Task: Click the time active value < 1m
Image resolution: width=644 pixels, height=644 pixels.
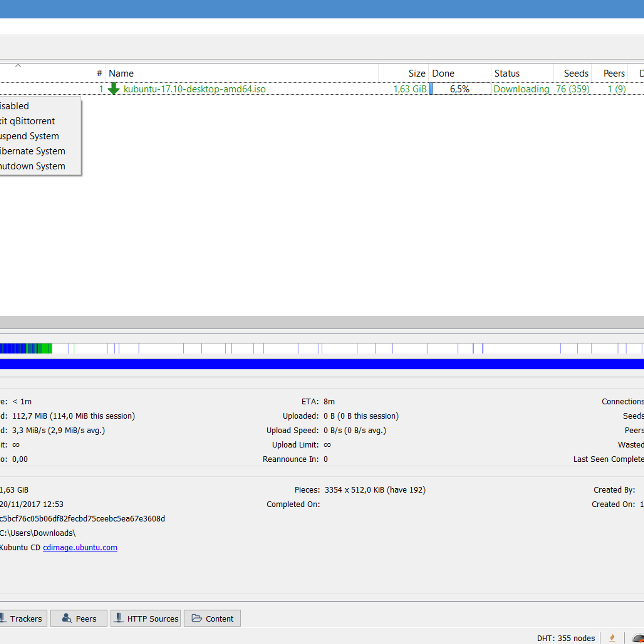Action: tap(22, 401)
